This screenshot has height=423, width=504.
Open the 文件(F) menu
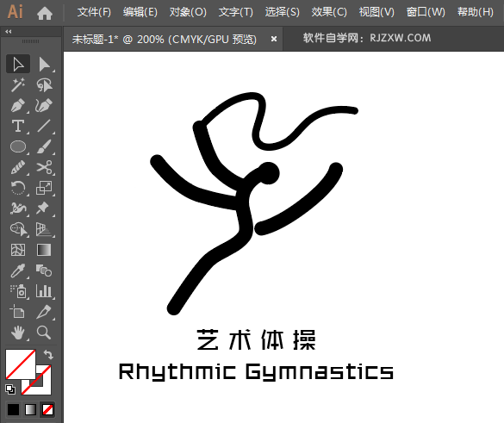94,12
